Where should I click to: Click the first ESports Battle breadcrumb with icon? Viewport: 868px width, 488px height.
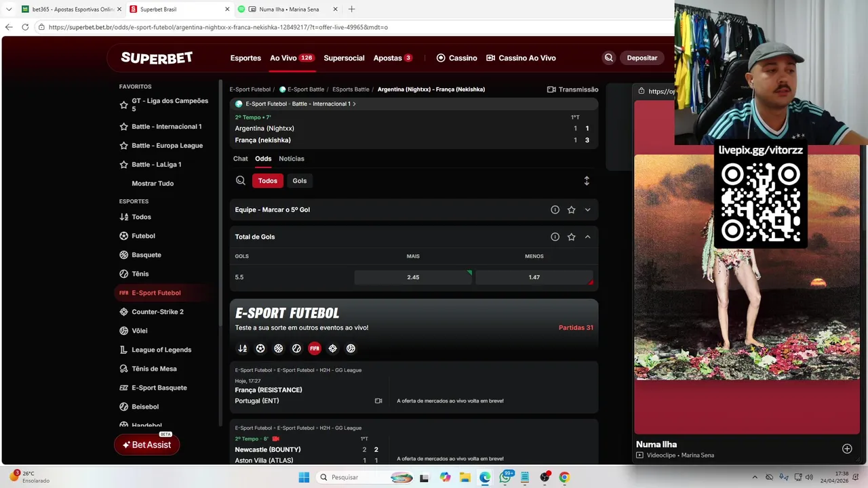click(302, 89)
